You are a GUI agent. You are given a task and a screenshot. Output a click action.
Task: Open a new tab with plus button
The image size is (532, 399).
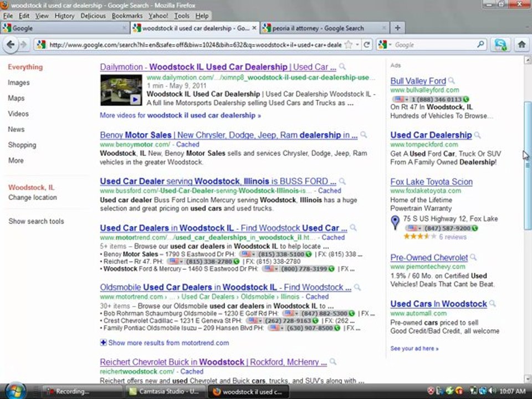click(x=398, y=28)
